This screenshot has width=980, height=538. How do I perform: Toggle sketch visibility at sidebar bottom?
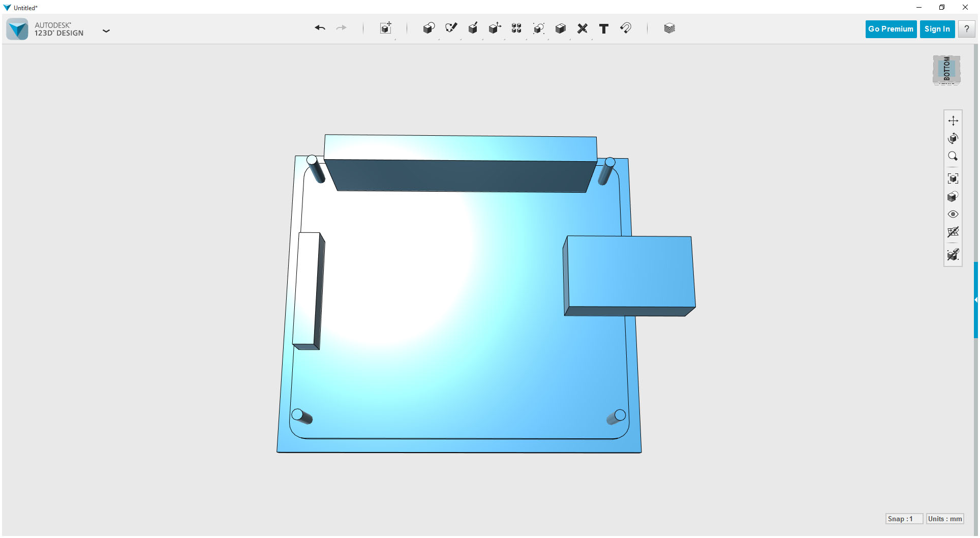tap(954, 255)
